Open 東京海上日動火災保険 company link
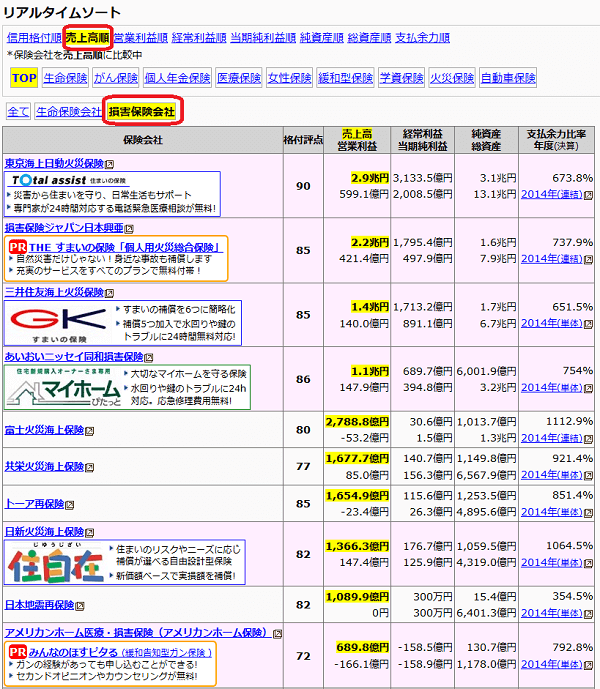Screen dimensions: 600x689 [x=54, y=164]
